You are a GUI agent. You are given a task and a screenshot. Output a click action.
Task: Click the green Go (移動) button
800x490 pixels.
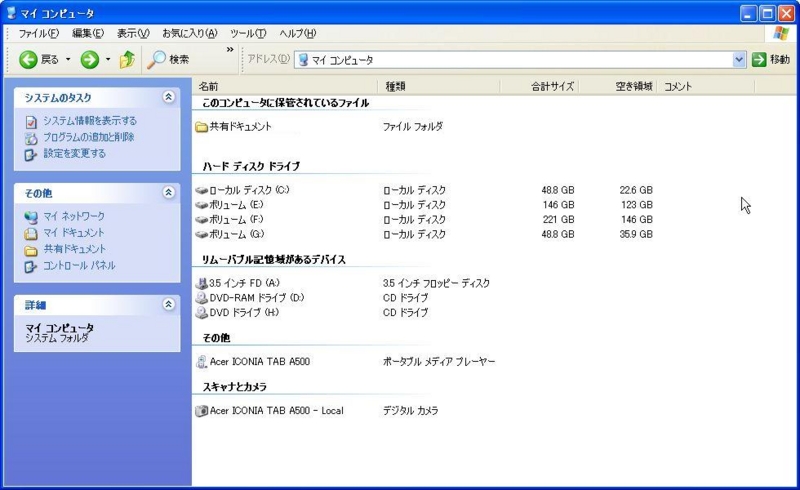click(770, 60)
